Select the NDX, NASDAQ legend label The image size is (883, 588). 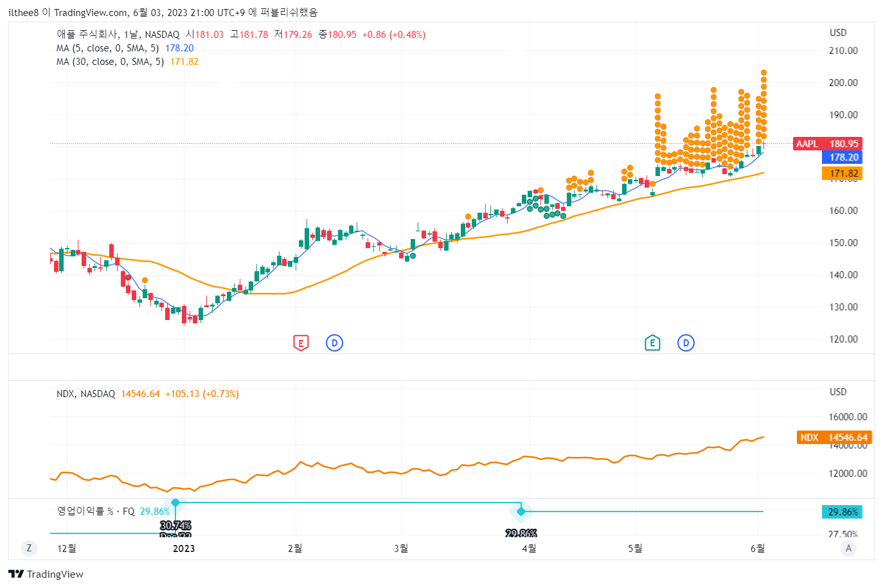85,394
